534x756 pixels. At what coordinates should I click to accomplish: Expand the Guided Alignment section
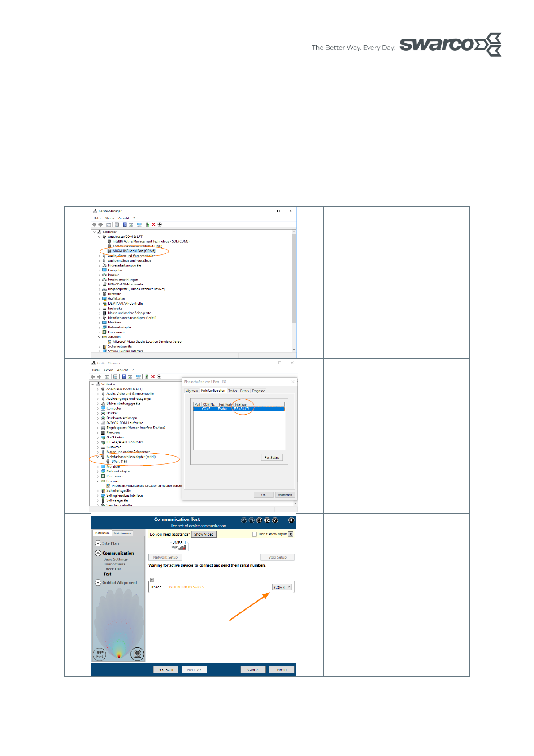pos(98,583)
